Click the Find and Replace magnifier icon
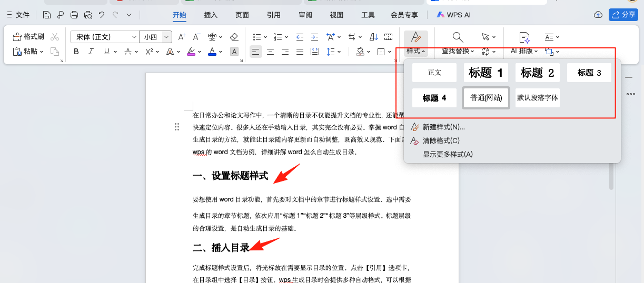Image resolution: width=644 pixels, height=283 pixels. 458,37
